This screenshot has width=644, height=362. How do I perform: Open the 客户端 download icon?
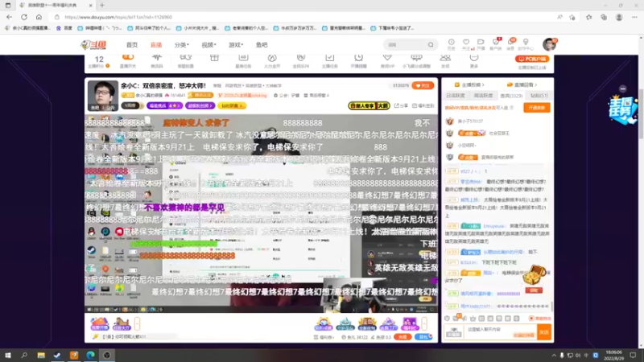click(496, 44)
